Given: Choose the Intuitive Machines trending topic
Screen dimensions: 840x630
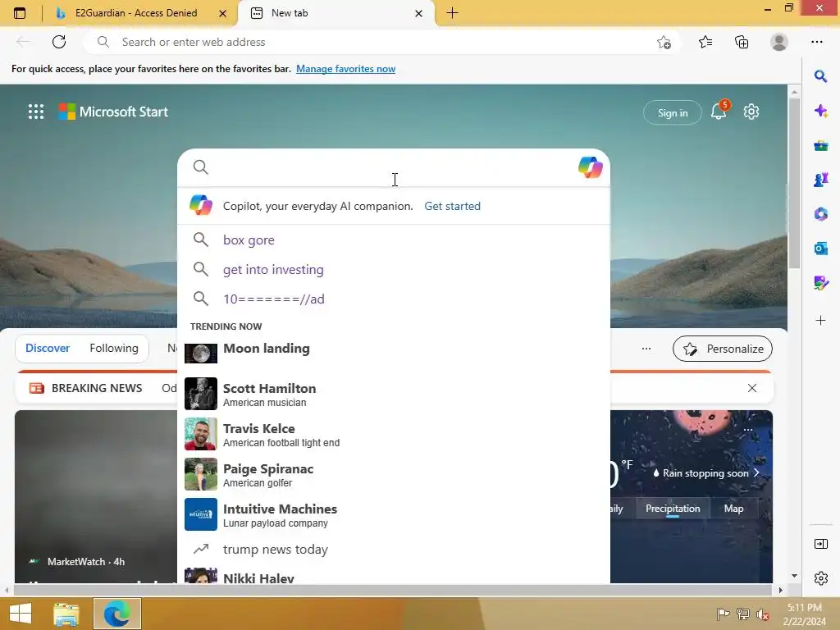Looking at the screenshot, I should pos(394,514).
